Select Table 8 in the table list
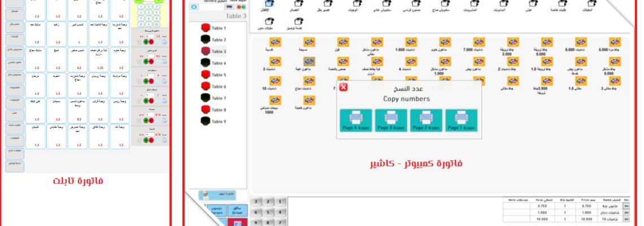 [x=214, y=110]
